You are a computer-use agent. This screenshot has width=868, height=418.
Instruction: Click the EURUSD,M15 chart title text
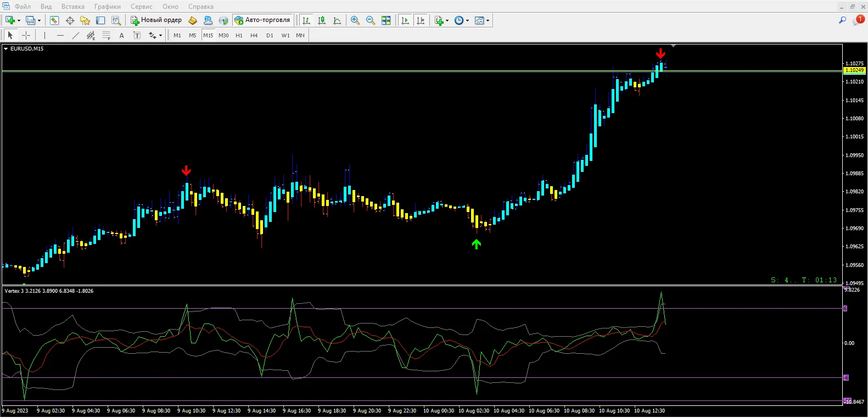click(x=27, y=49)
